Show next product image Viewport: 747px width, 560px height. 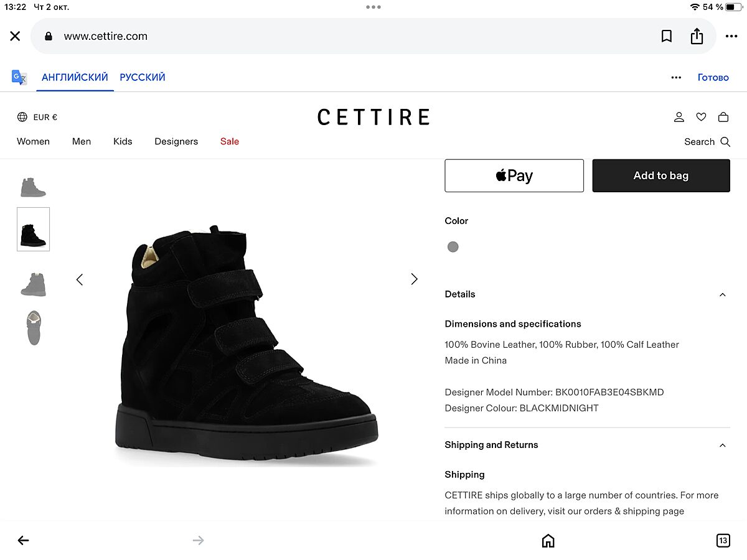(414, 279)
